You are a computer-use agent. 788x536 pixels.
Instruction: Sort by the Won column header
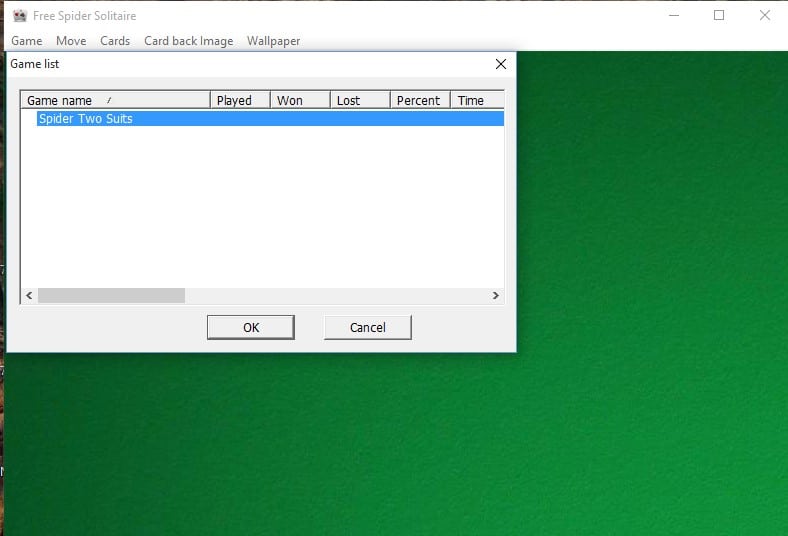click(300, 100)
